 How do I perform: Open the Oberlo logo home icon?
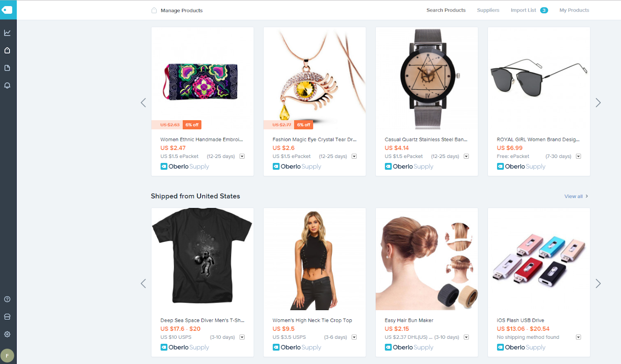tap(7, 10)
